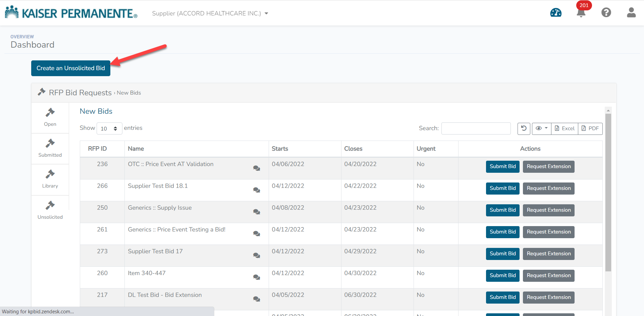Switch to the Submitted bids tab

coord(50,149)
